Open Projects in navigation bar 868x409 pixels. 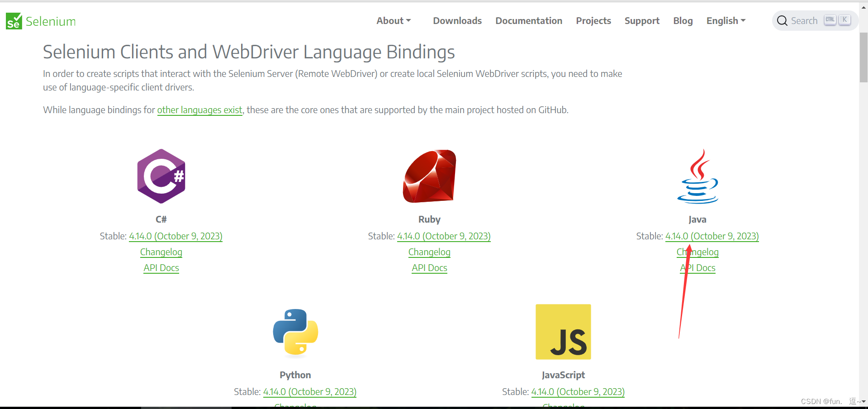coord(593,21)
